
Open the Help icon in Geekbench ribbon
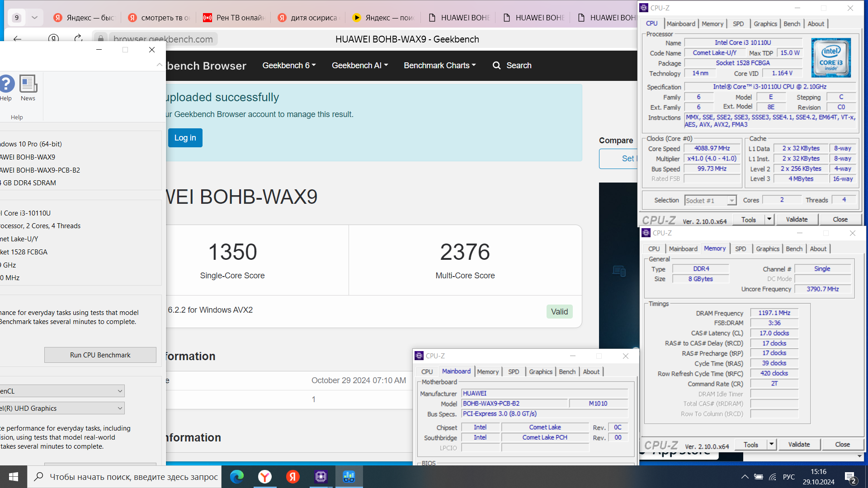[6, 88]
